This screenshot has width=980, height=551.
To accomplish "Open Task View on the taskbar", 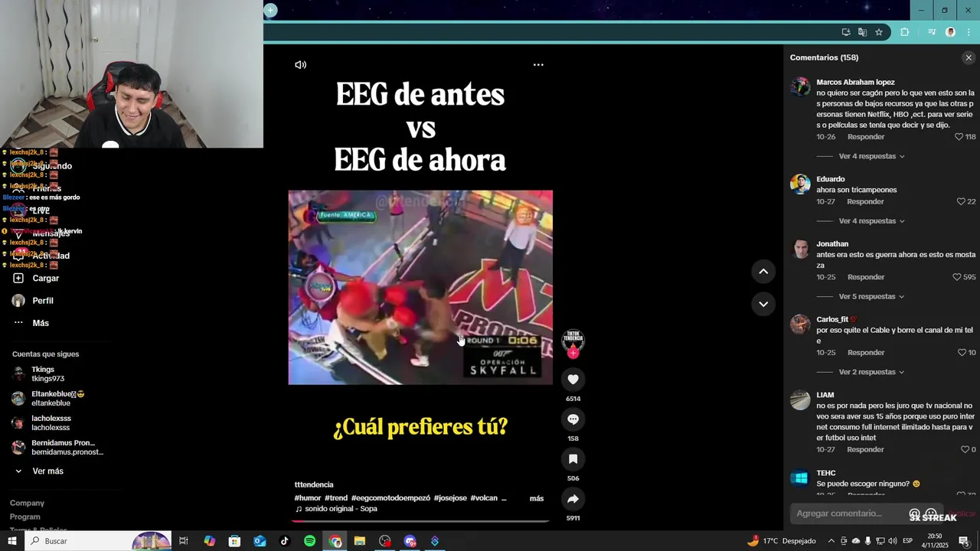I will 184,541.
